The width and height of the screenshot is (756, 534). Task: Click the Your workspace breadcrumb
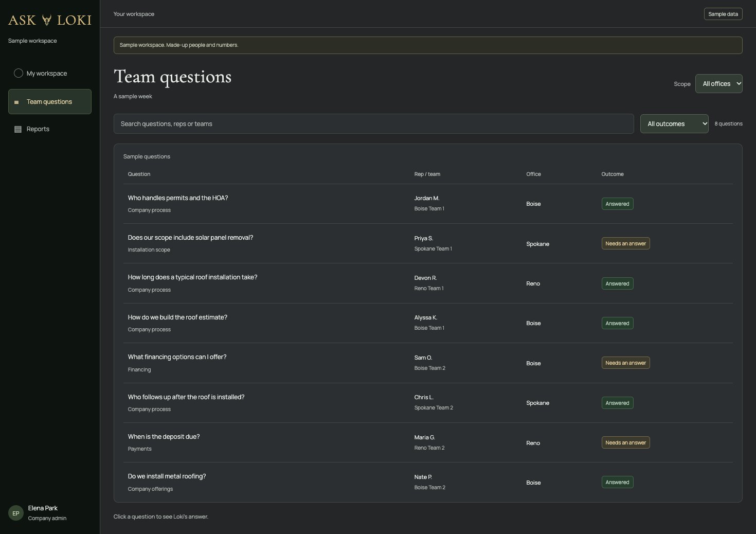click(x=134, y=14)
